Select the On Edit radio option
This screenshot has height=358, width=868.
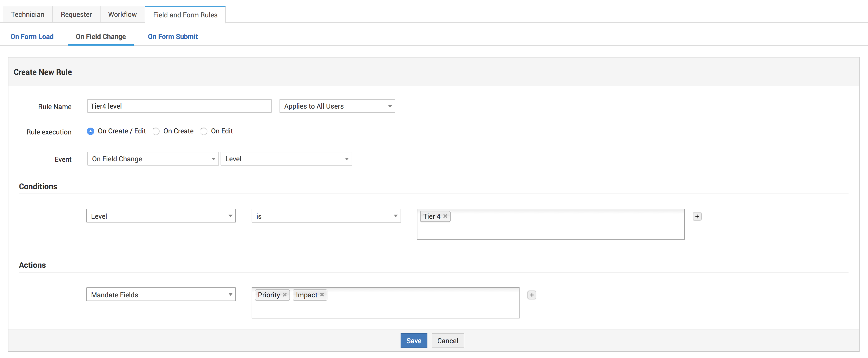[x=204, y=131]
